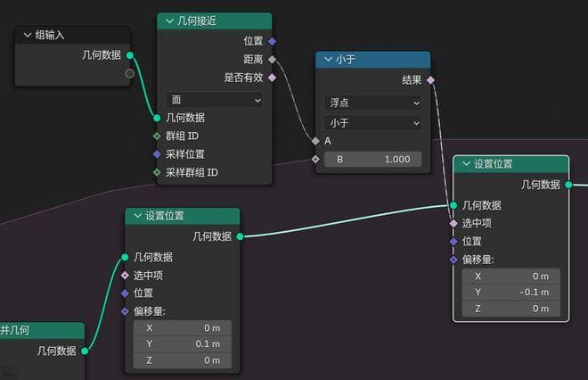Image resolution: width=588 pixels, height=380 pixels.
Task: Click the A input socket of 小于
Action: click(x=315, y=141)
